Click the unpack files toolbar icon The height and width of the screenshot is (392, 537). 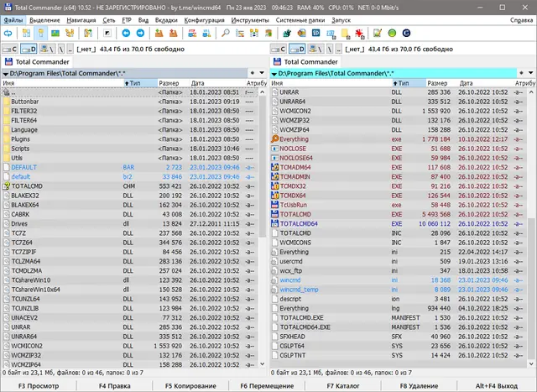(174, 34)
